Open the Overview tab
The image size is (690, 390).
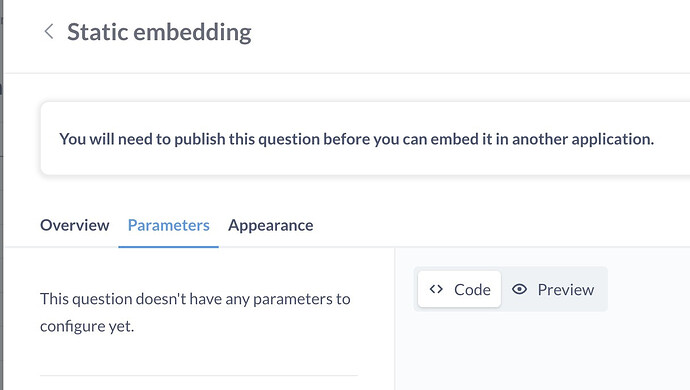click(74, 225)
